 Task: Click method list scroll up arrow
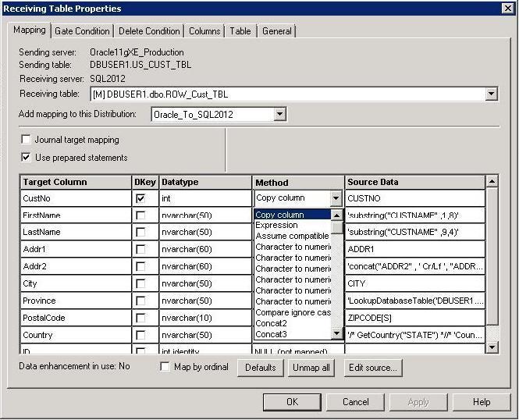pos(336,215)
